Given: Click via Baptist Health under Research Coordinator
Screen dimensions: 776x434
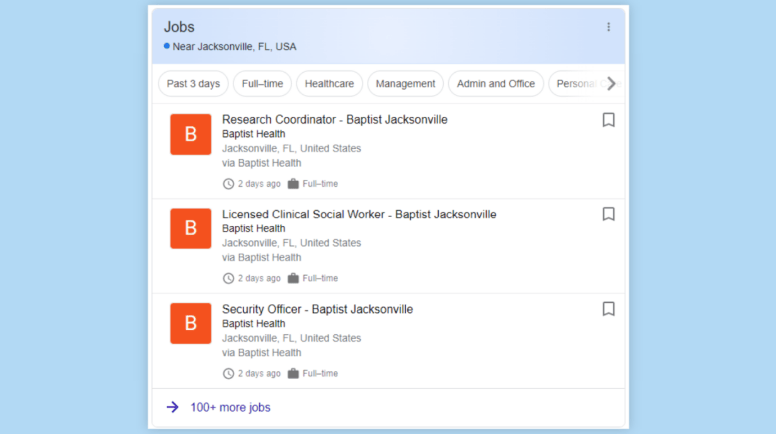Looking at the screenshot, I should [x=261, y=163].
